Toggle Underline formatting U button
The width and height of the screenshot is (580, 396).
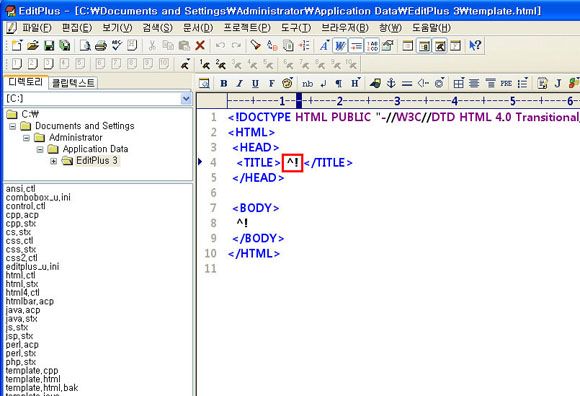pos(256,84)
